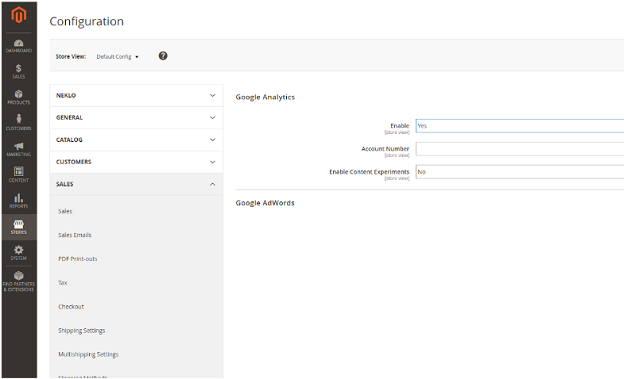Screen dimensions: 624x379
Task: Select the Multishipping Settings menu item
Action: click(x=88, y=355)
